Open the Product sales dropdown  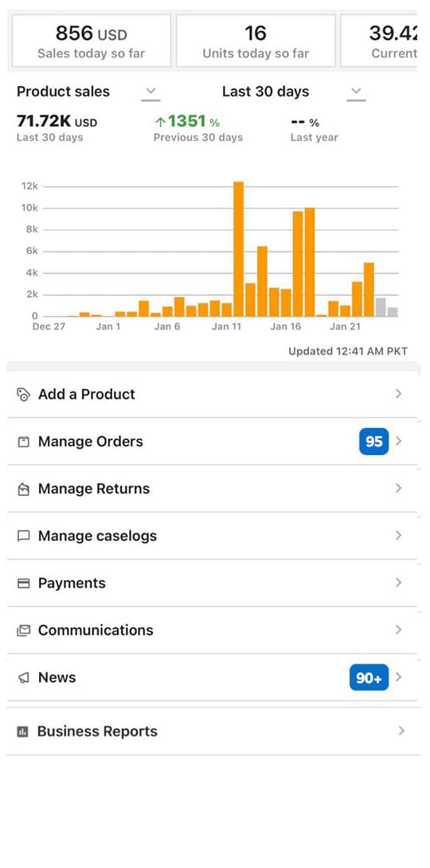tap(150, 92)
